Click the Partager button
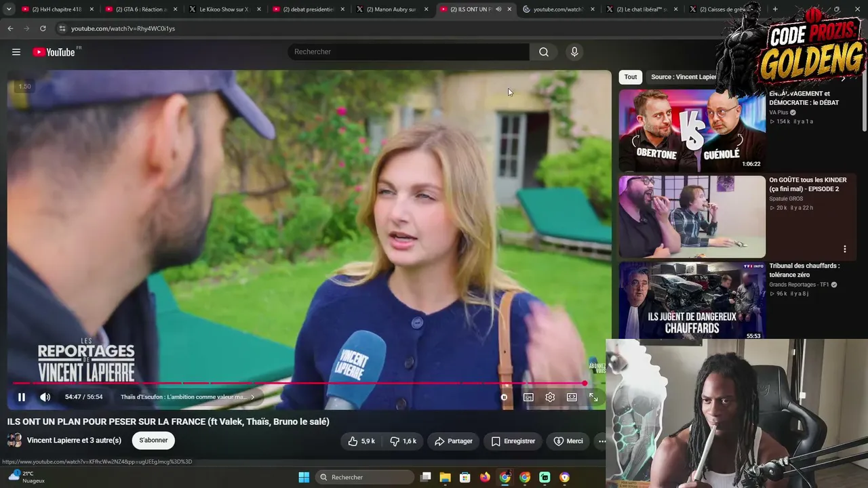This screenshot has width=868, height=488. coord(454,441)
